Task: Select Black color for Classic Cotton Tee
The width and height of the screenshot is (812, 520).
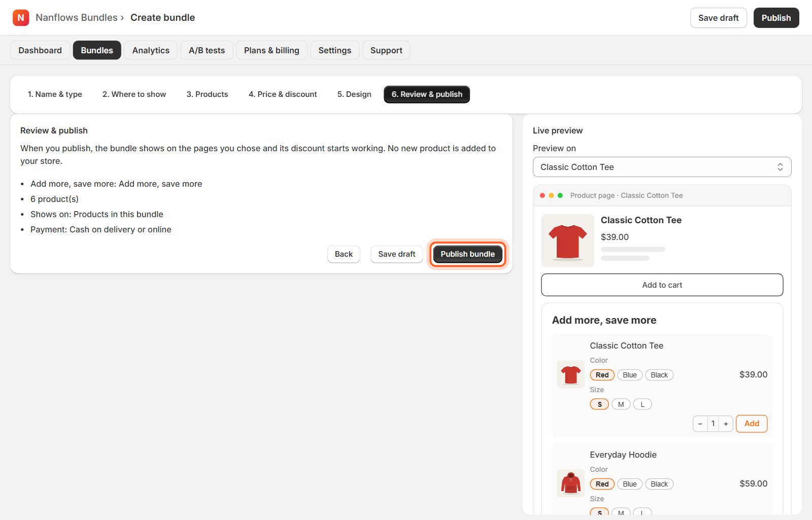Action: pos(659,375)
